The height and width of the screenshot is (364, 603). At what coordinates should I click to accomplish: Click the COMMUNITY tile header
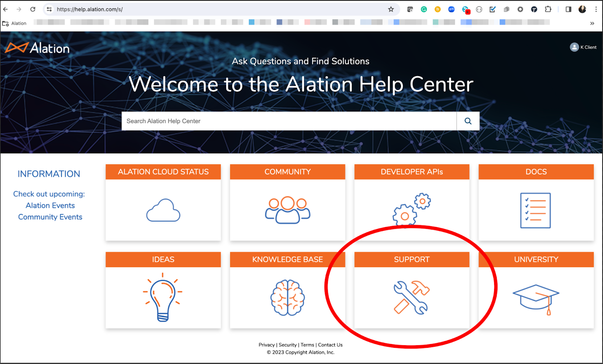pyautogui.click(x=288, y=172)
